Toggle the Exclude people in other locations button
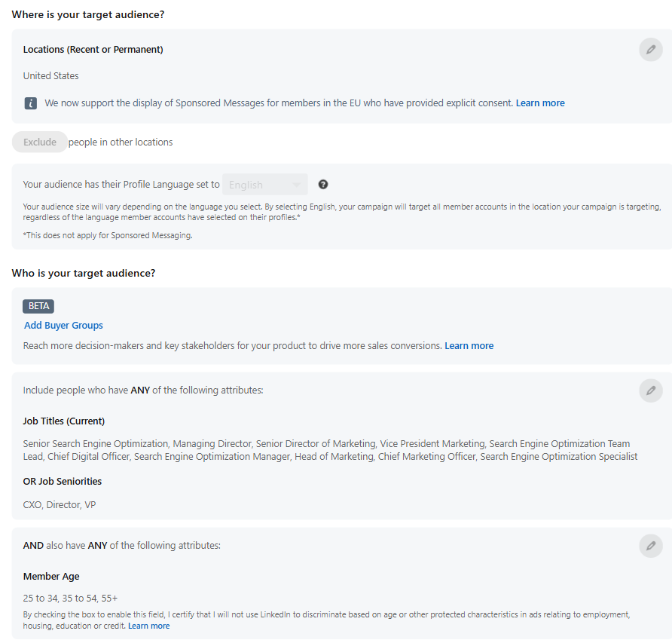 [x=40, y=142]
